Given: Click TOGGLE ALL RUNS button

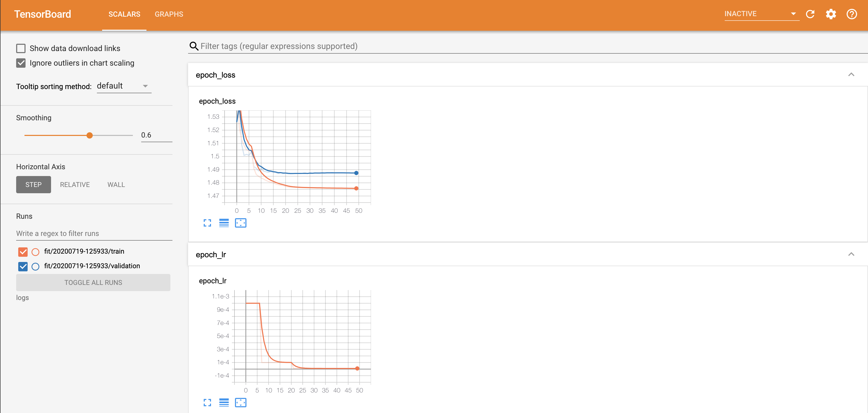Looking at the screenshot, I should point(93,282).
